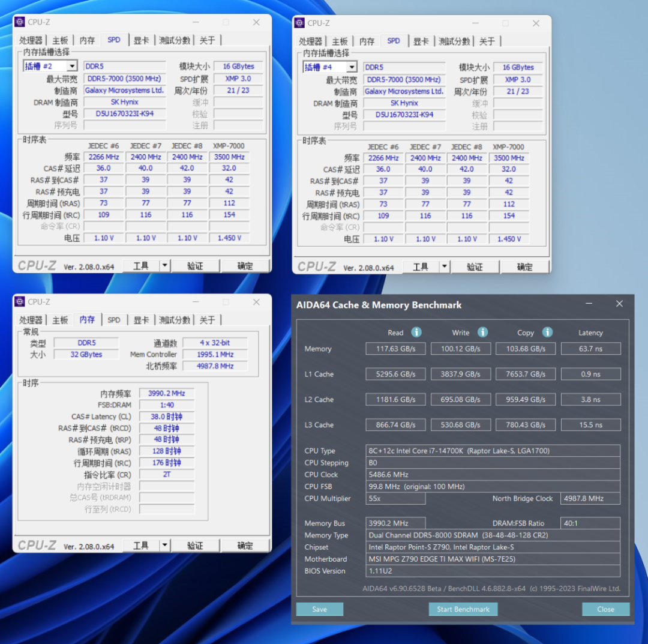The image size is (648, 644).
Task: Click 16 GBytes module size in slot #2
Action: click(x=238, y=66)
